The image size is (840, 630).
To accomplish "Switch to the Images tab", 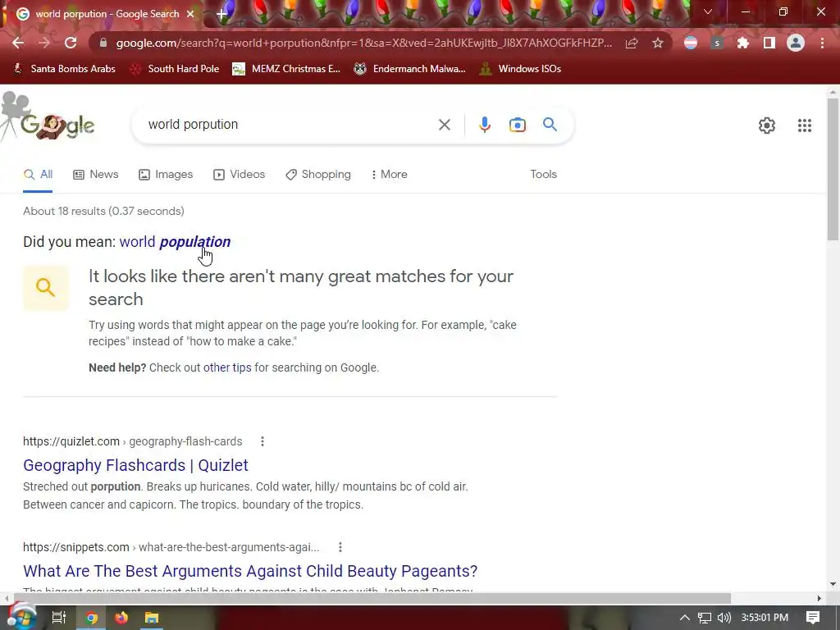I will [x=166, y=174].
